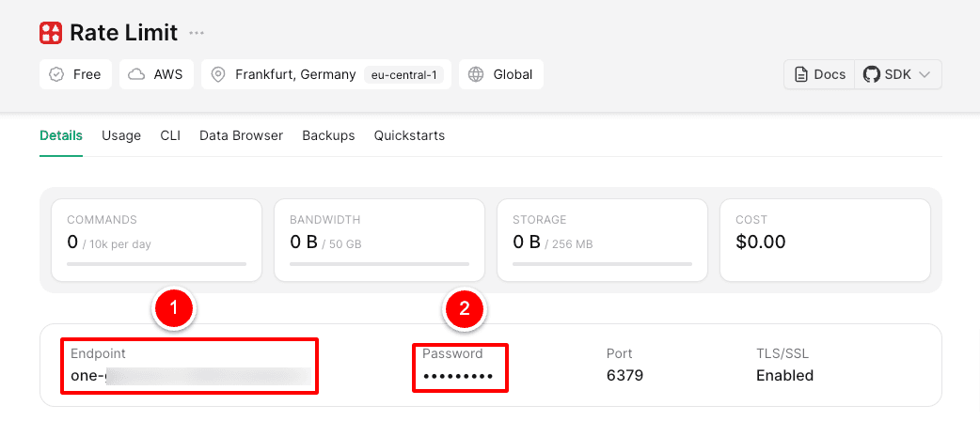The height and width of the screenshot is (437, 980).
Task: Open the Backups tab
Action: (328, 135)
